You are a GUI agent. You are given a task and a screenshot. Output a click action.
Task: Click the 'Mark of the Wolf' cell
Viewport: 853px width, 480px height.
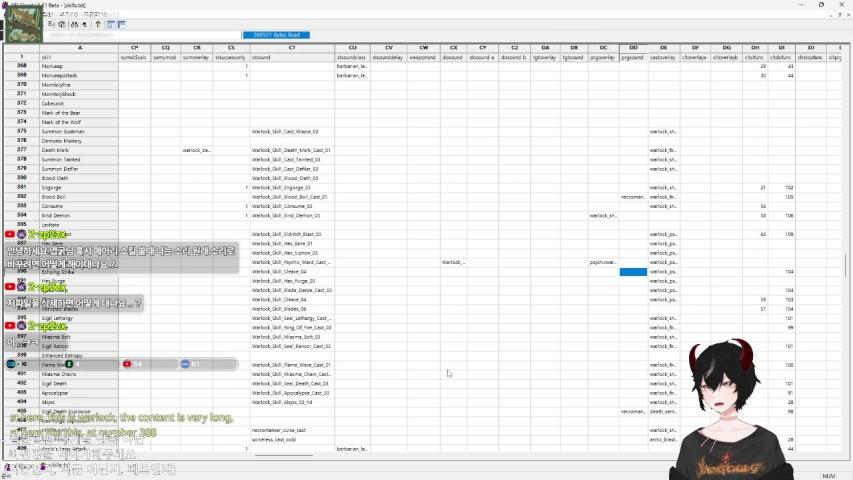pos(79,122)
